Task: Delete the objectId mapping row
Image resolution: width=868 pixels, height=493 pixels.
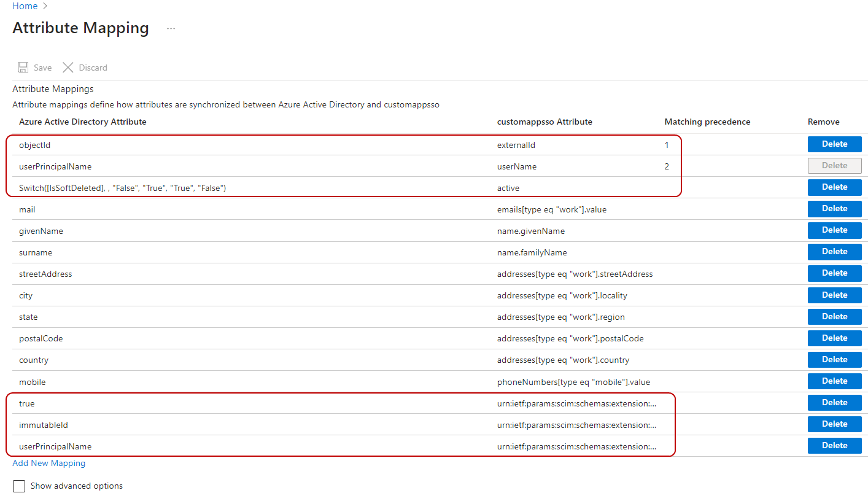Action: click(834, 144)
